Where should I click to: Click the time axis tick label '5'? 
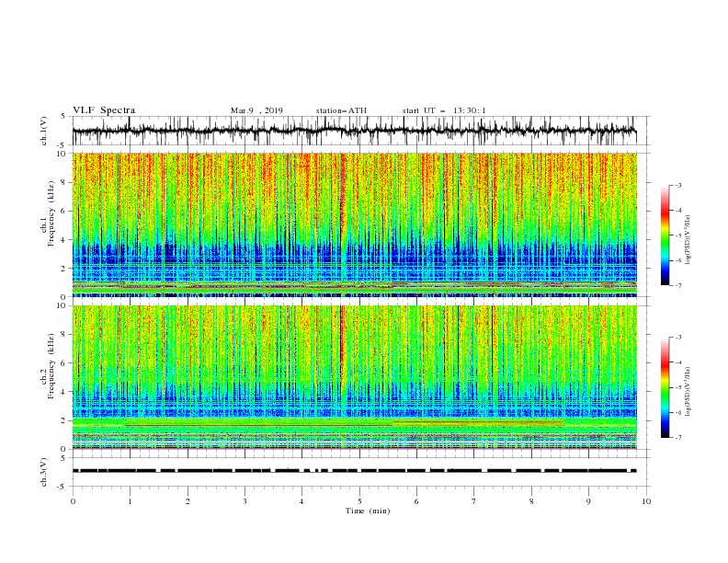click(359, 501)
